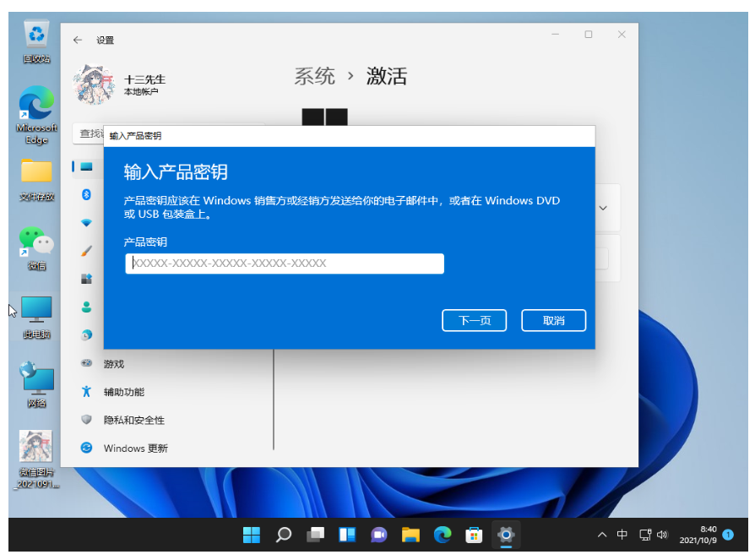Screen dimensions: 755x560
Task: Select 游戏 in the Settings sidebar
Action: click(113, 363)
